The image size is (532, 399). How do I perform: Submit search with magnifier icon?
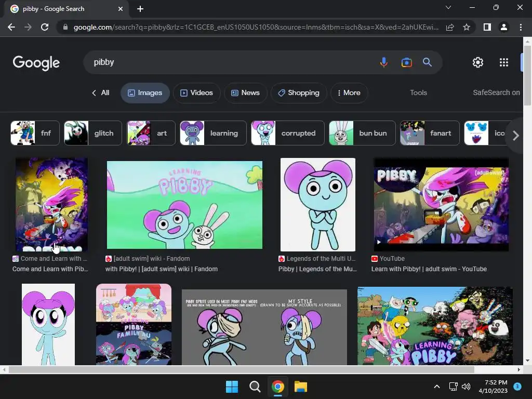[x=427, y=62]
